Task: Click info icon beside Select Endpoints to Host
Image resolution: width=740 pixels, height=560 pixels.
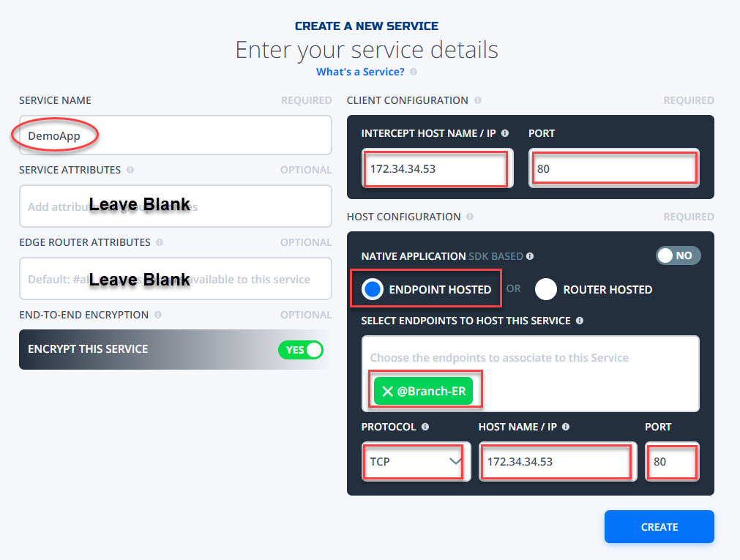Action: pos(580,321)
